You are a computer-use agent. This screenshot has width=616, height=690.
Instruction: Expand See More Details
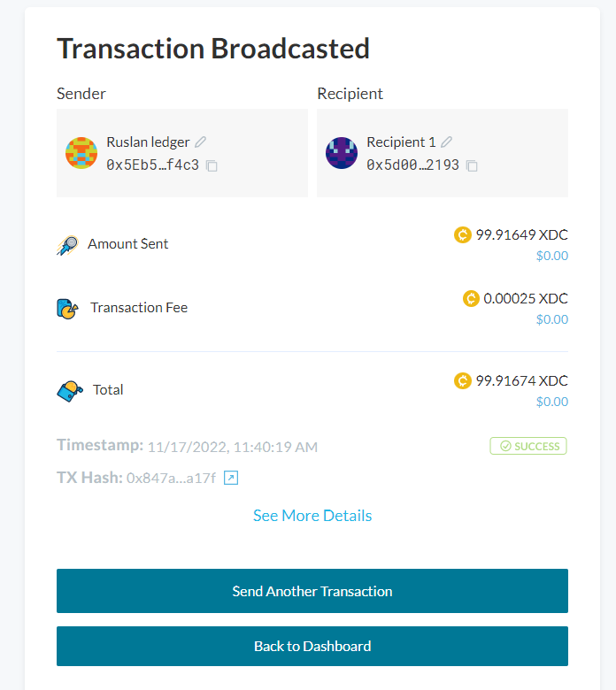(312, 516)
